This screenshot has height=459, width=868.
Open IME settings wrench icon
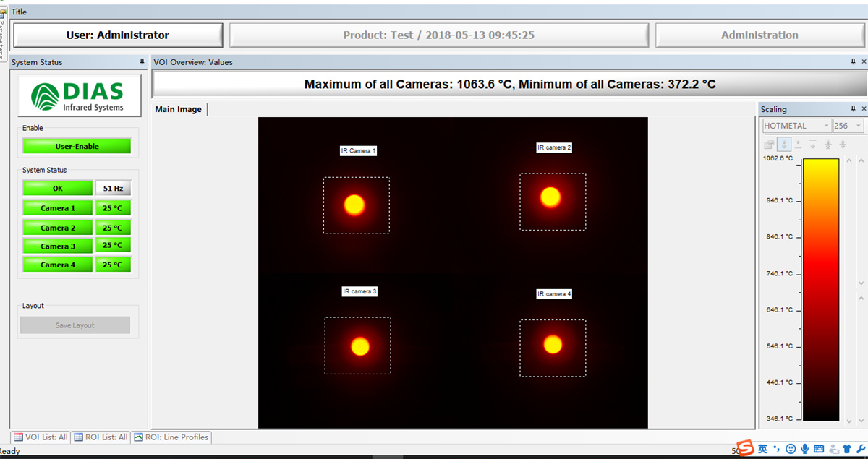(861, 450)
